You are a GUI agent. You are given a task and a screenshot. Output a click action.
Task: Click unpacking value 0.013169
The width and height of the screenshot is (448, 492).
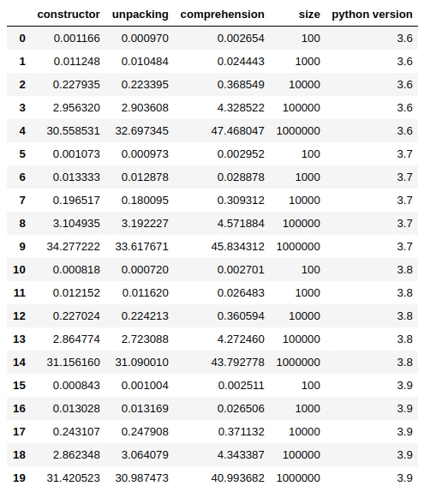(x=145, y=409)
